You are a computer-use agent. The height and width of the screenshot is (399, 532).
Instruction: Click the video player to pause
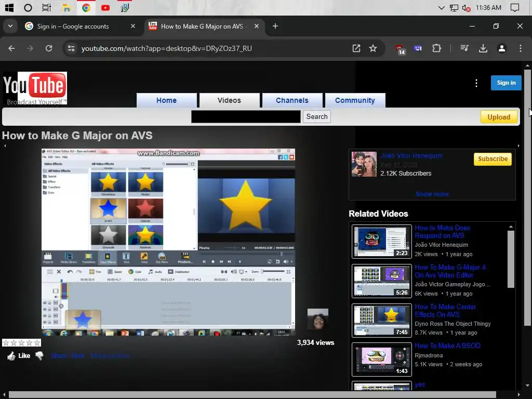[x=168, y=242]
